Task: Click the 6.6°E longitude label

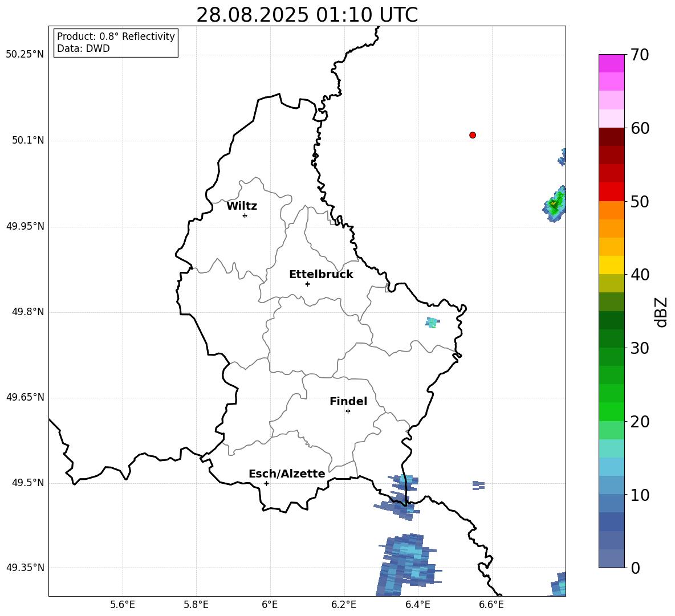Action: click(491, 605)
